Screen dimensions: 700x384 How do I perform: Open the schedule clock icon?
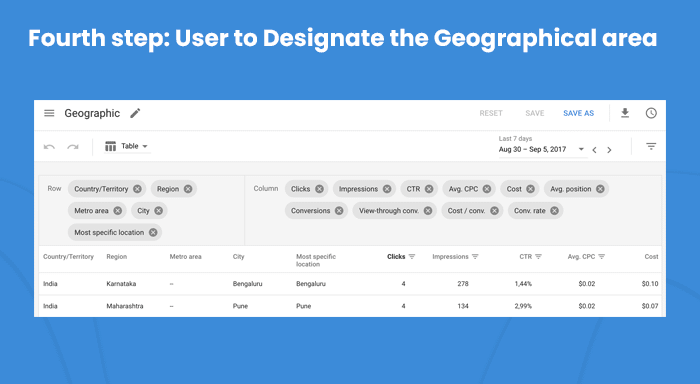(x=651, y=113)
